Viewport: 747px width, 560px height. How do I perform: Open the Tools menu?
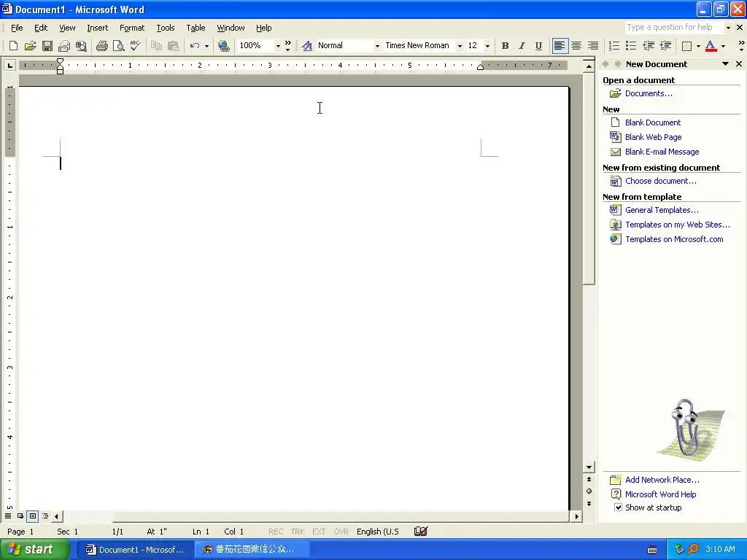click(166, 28)
